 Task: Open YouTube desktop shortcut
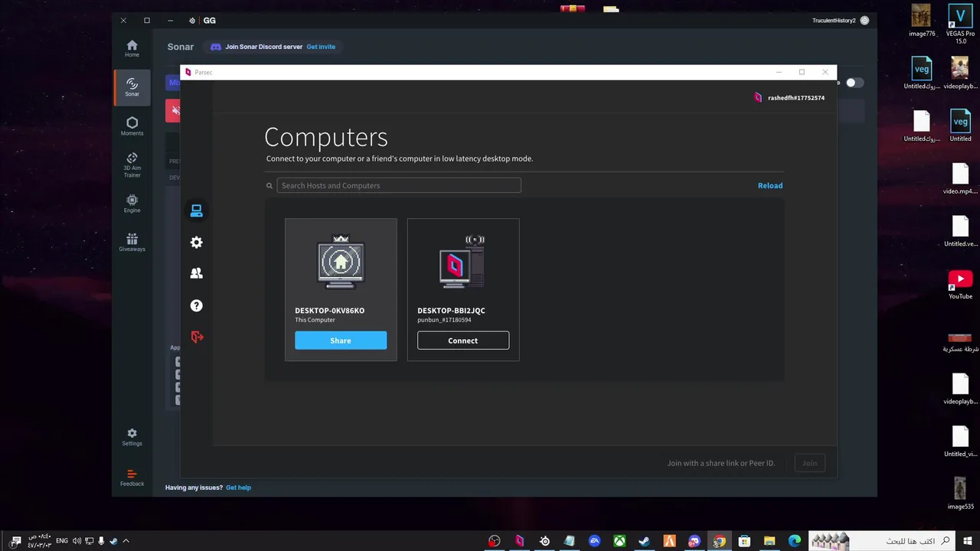[961, 285]
